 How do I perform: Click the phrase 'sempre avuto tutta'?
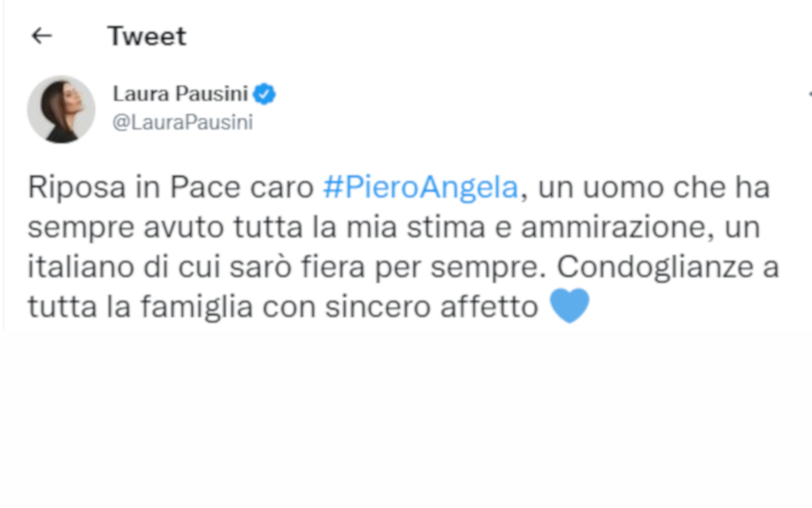click(x=165, y=228)
